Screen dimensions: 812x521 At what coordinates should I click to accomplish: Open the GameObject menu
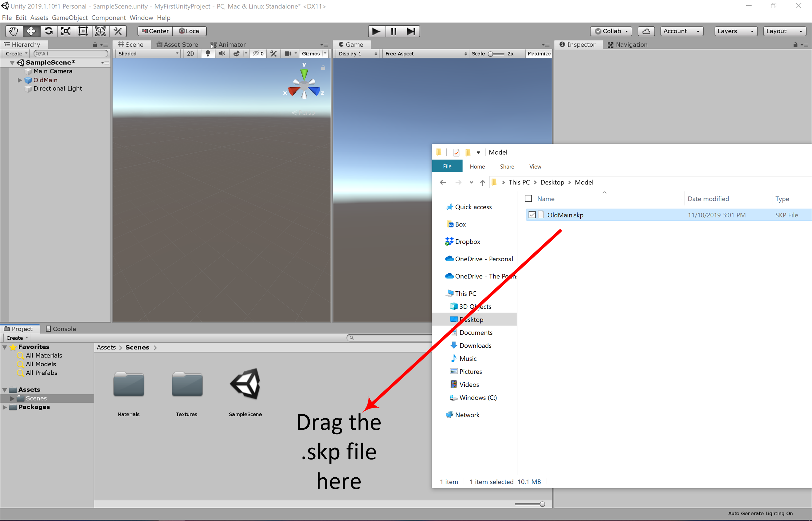[70, 18]
